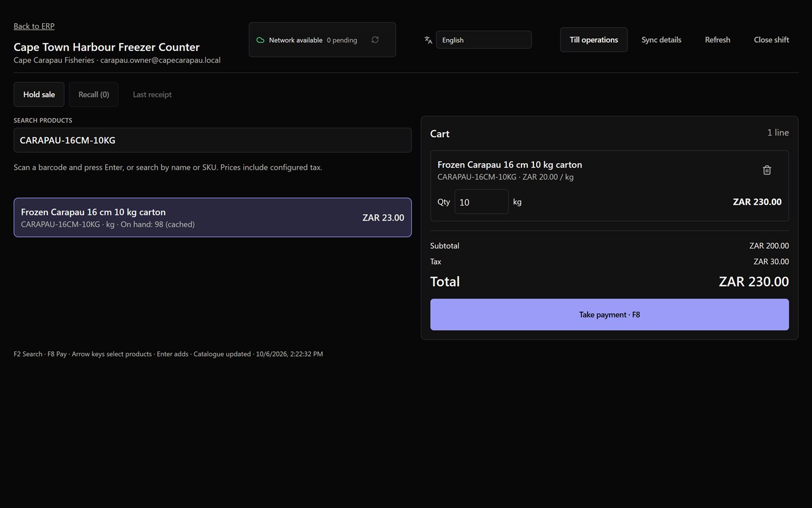
Task: Click Take payment F8 button
Action: coord(610,315)
